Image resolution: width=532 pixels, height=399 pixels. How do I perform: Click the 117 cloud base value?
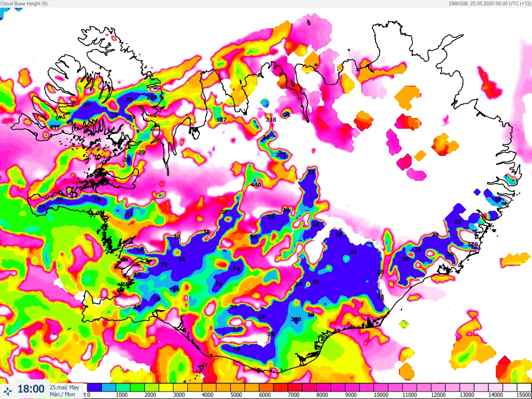(x=55, y=127)
